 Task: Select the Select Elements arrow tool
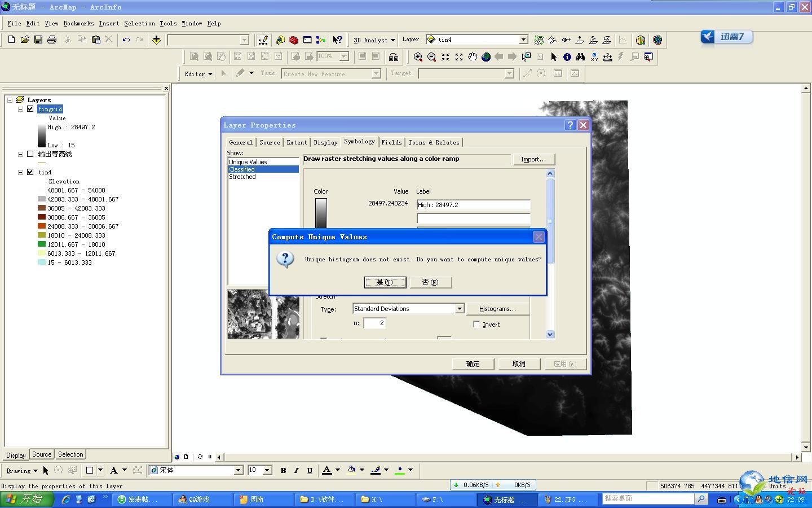click(553, 57)
